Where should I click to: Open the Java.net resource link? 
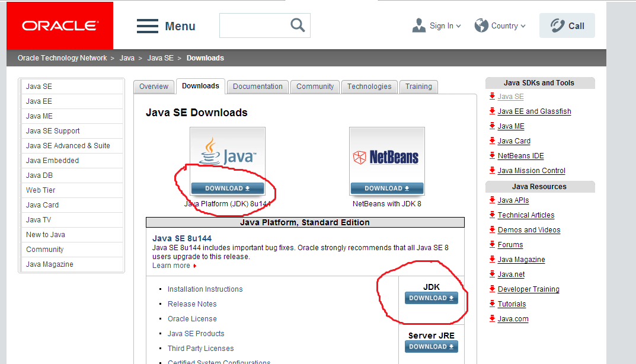pyautogui.click(x=511, y=274)
